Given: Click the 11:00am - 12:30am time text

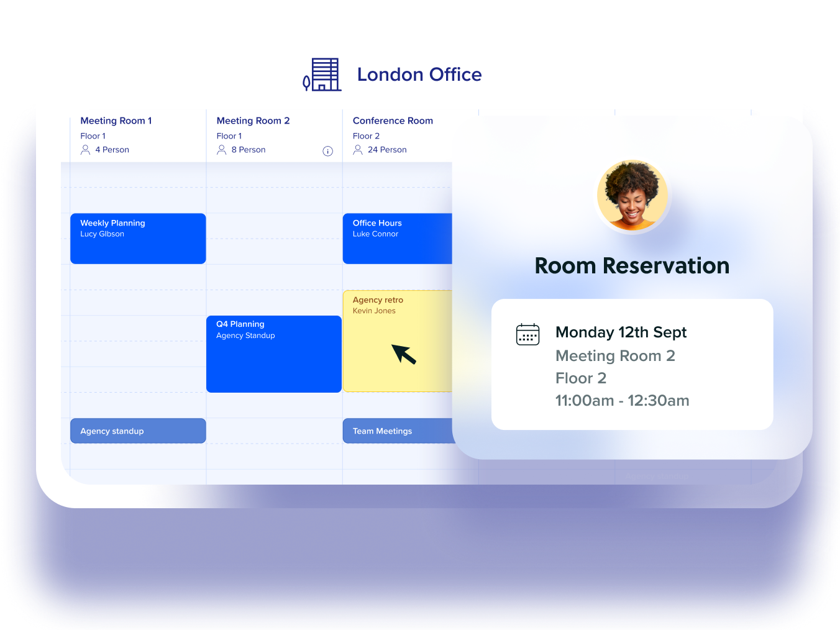Looking at the screenshot, I should 622,401.
